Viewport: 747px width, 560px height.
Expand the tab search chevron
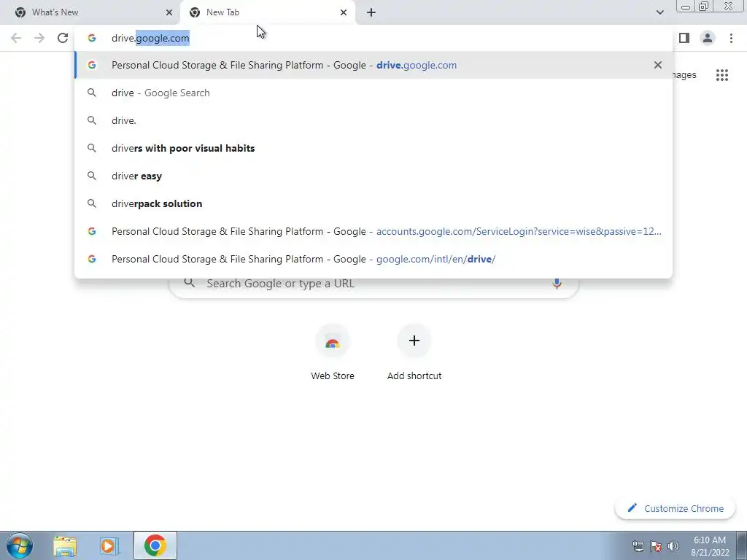point(659,12)
